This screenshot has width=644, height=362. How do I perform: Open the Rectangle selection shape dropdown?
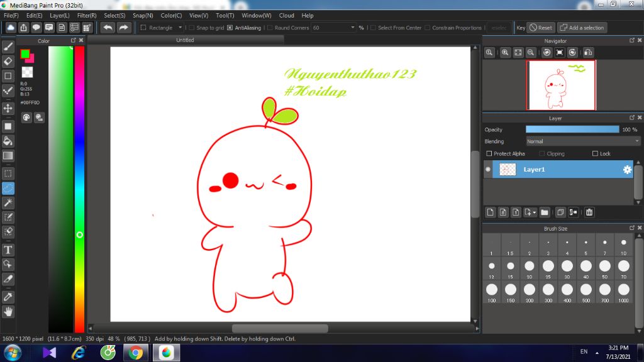coord(162,28)
